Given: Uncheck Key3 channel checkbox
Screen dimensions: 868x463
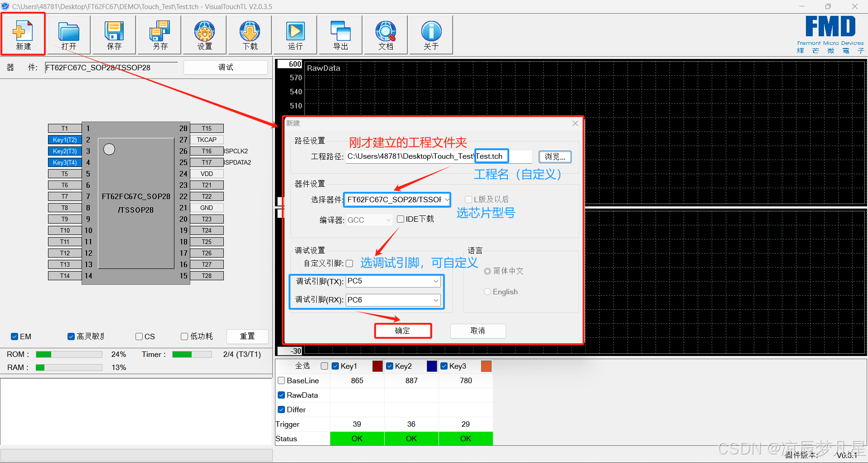Looking at the screenshot, I should point(444,366).
